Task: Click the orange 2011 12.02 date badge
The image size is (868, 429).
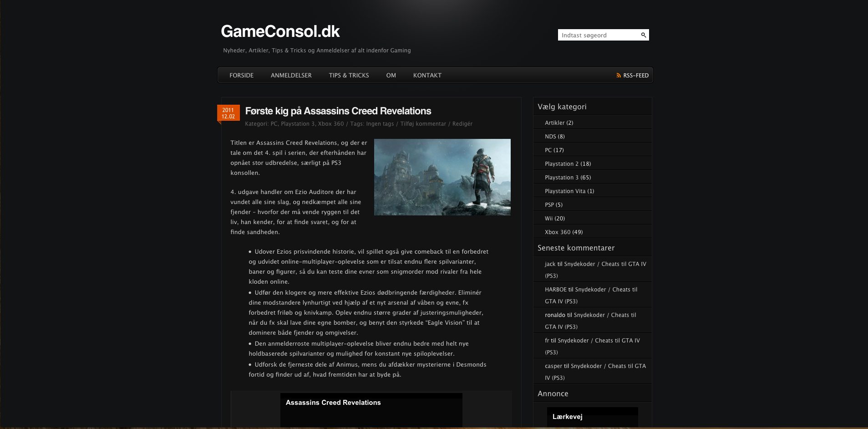Action: pos(228,113)
